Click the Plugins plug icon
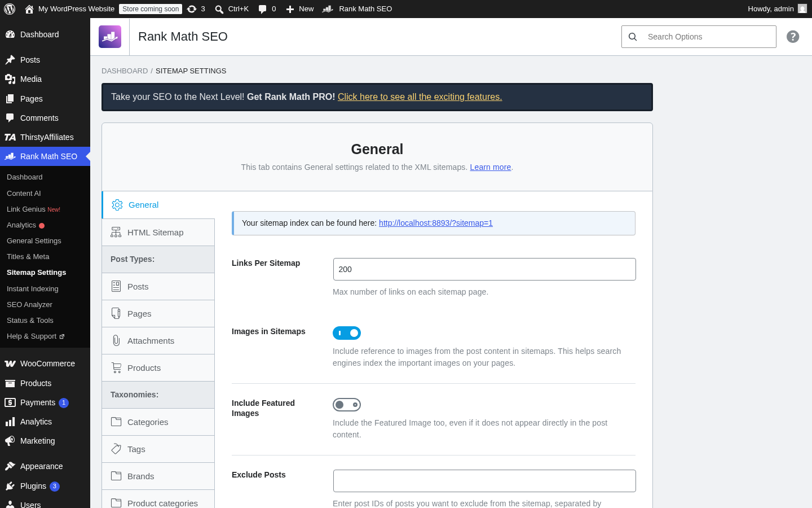This screenshot has width=812, height=508. tap(10, 486)
